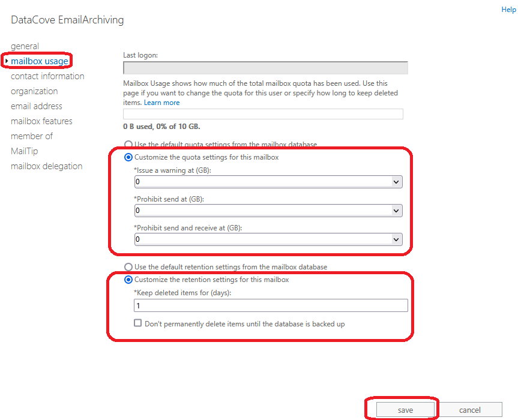Open mailbox features section
The width and height of the screenshot is (518, 420).
(41, 121)
